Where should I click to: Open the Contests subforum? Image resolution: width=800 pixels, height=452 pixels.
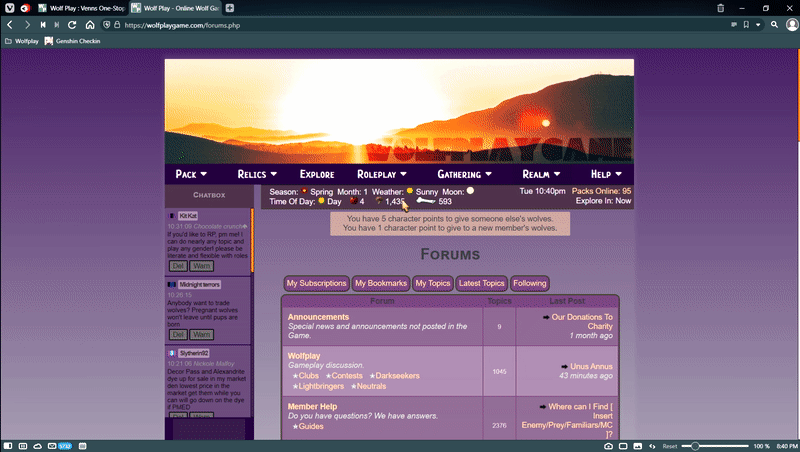click(x=347, y=375)
